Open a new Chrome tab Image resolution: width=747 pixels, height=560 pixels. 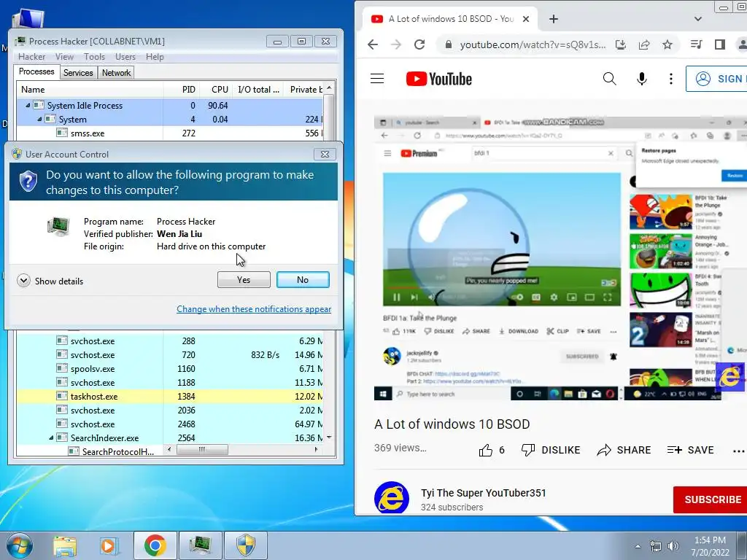coord(553,19)
